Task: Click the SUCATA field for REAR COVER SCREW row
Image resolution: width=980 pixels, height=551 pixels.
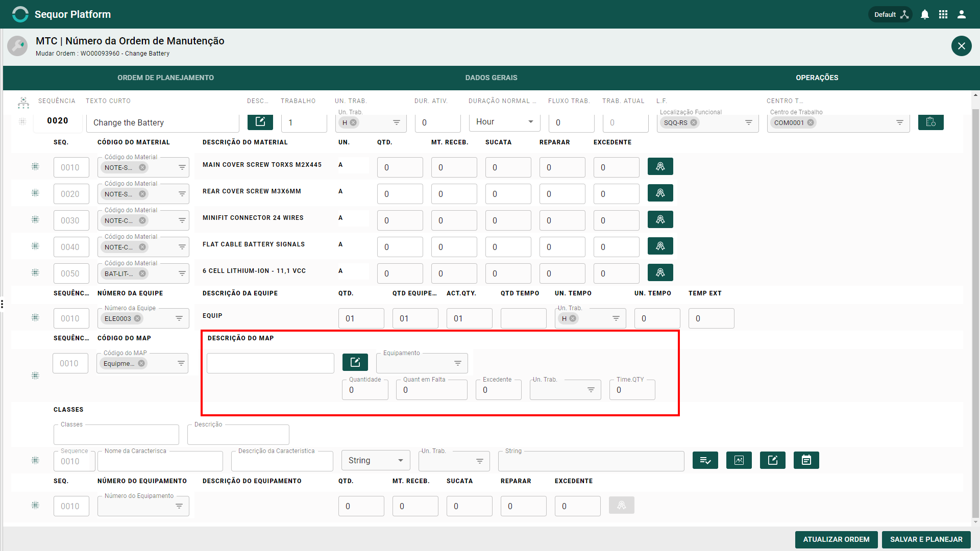Action: tap(508, 194)
